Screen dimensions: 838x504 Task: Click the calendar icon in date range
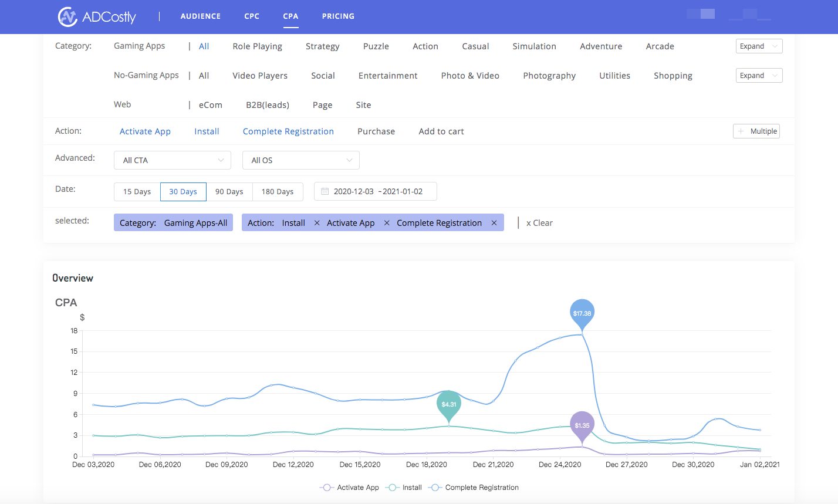tap(325, 192)
